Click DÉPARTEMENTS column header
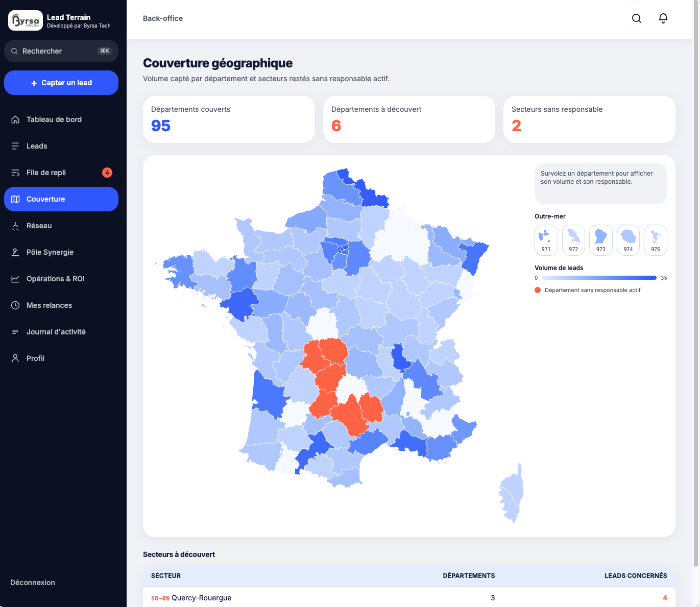The width and height of the screenshot is (700, 607). 469,576
